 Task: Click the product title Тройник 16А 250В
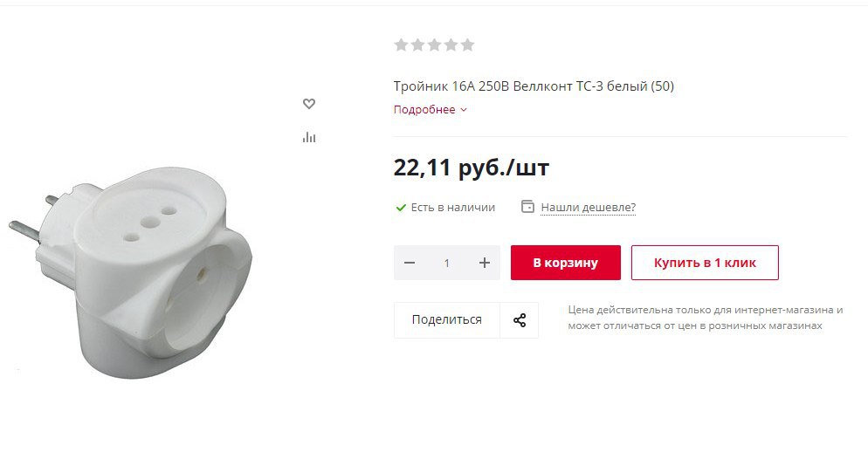pyautogui.click(x=534, y=86)
